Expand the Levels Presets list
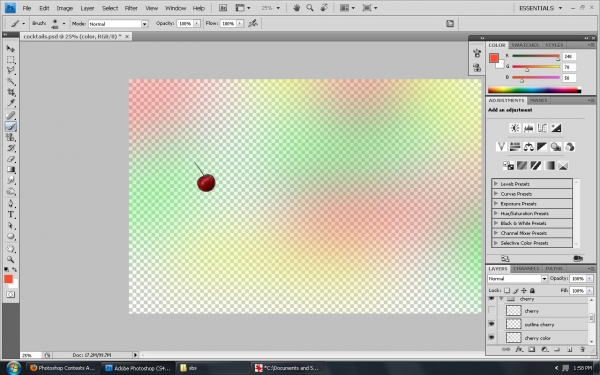 [x=496, y=184]
